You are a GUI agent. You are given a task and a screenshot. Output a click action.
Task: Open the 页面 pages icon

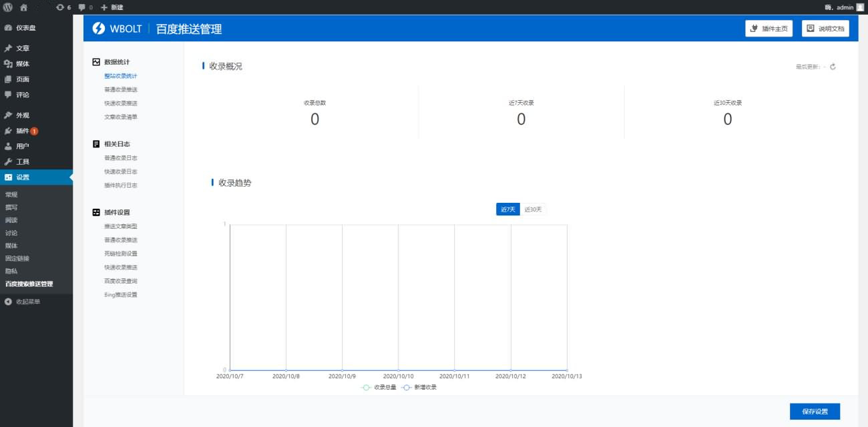click(8, 79)
